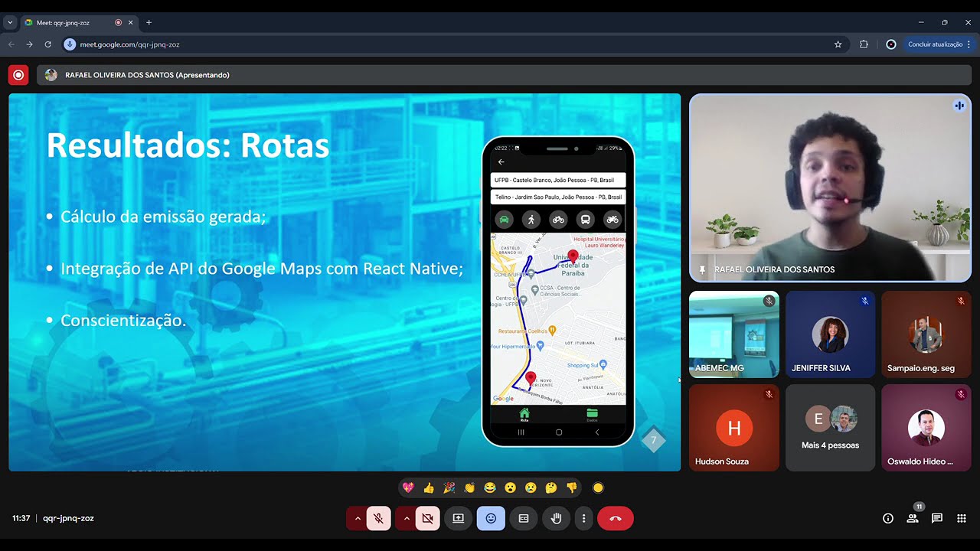This screenshot has width=980, height=551.
Task: Open the tab search dropdown
Action: coord(9,23)
